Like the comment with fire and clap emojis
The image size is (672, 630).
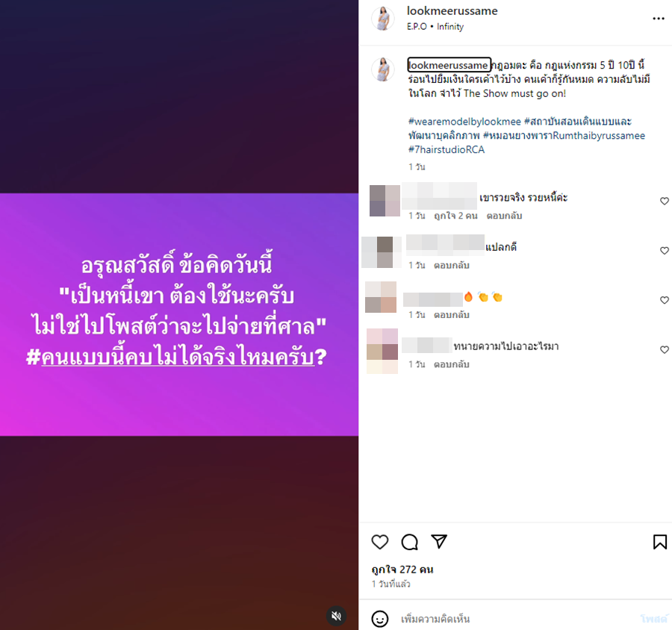coord(665,300)
